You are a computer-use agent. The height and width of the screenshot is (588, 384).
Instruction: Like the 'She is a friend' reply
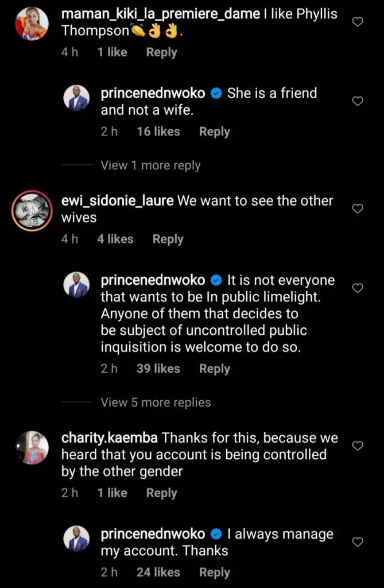pyautogui.click(x=358, y=101)
